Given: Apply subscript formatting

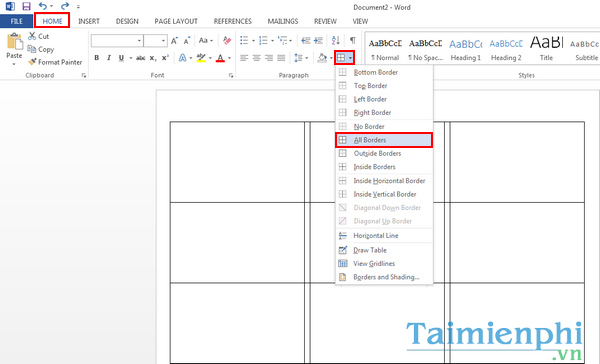Looking at the screenshot, I should tap(152, 58).
